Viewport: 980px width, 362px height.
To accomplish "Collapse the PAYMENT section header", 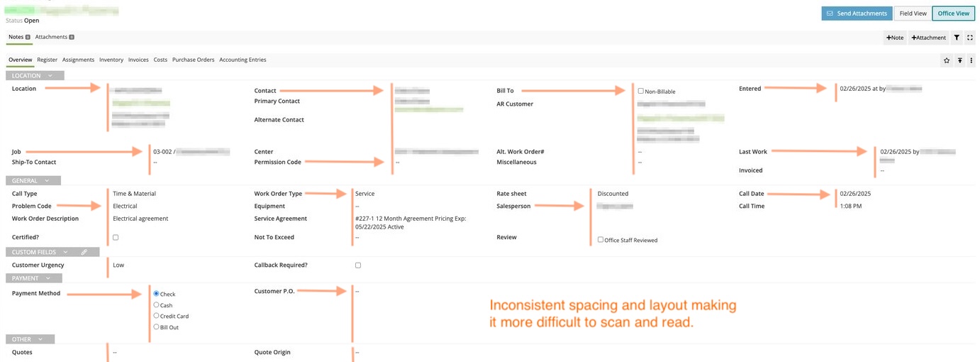I will pos(34,278).
